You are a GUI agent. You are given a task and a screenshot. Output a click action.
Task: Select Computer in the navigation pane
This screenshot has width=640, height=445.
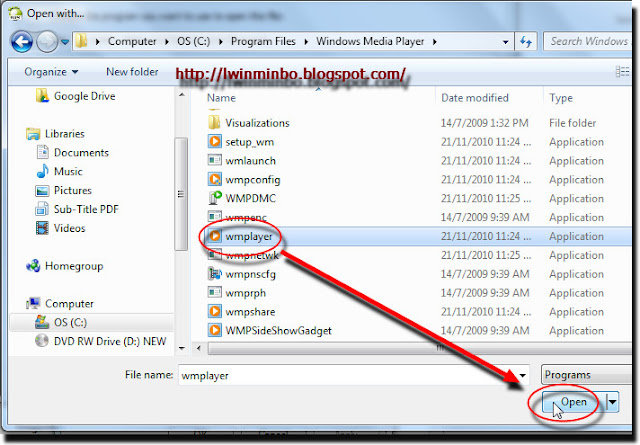[69, 303]
